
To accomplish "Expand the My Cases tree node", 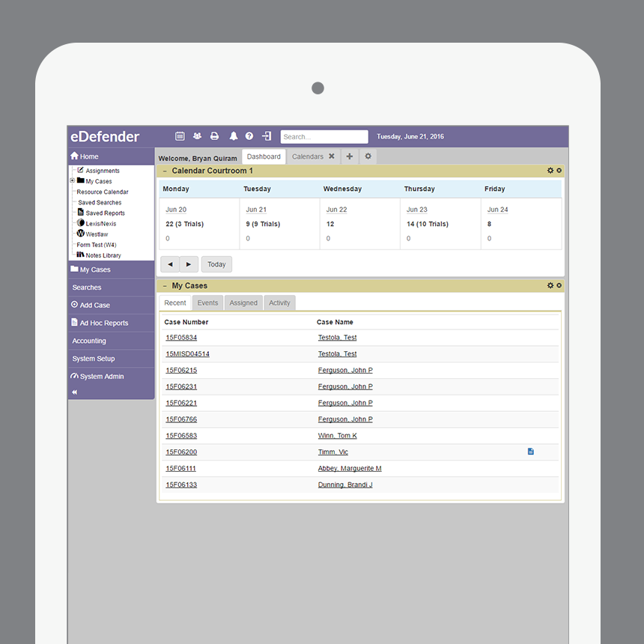I will [73, 180].
